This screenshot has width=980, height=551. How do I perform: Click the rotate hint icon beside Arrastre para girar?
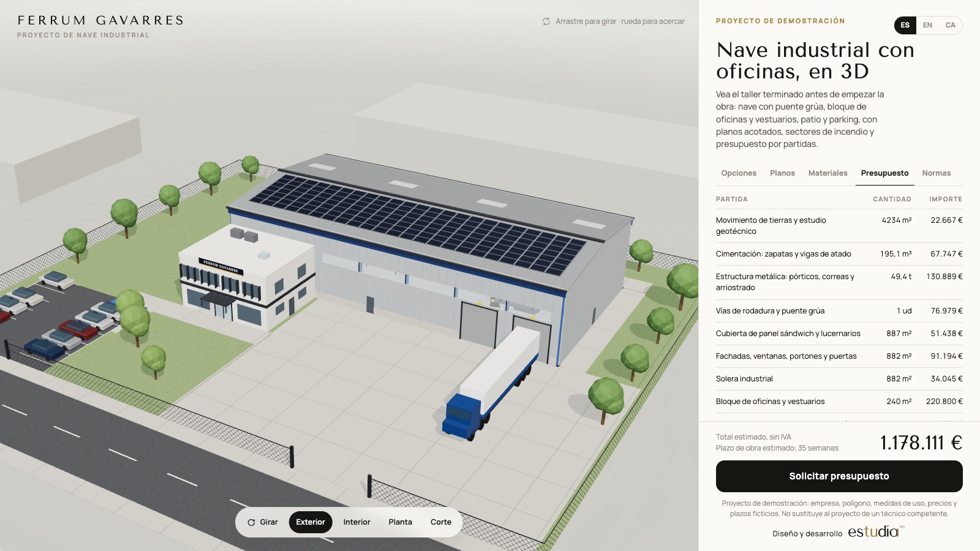coord(546,21)
